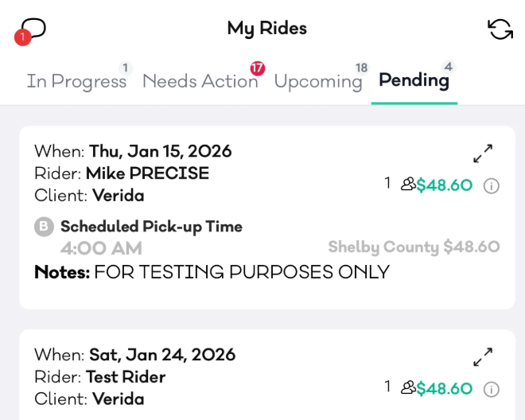This screenshot has height=420, width=525.
Task: Open the Thu, Jan 15, 2026 ride card
Action: [161, 151]
